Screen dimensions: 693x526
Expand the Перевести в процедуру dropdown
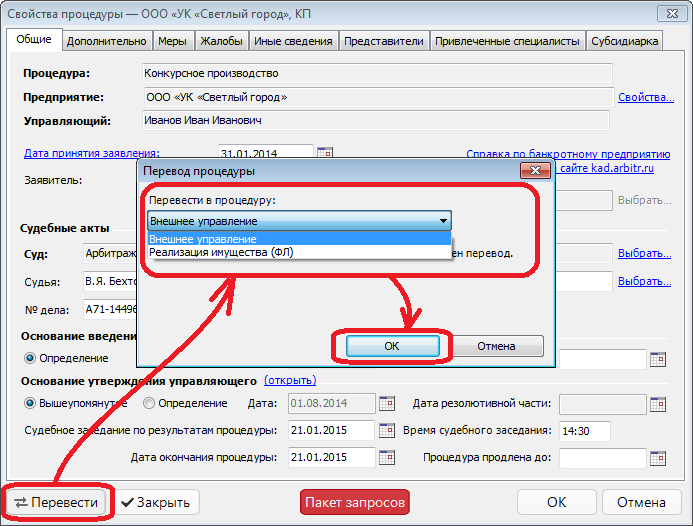pos(443,221)
